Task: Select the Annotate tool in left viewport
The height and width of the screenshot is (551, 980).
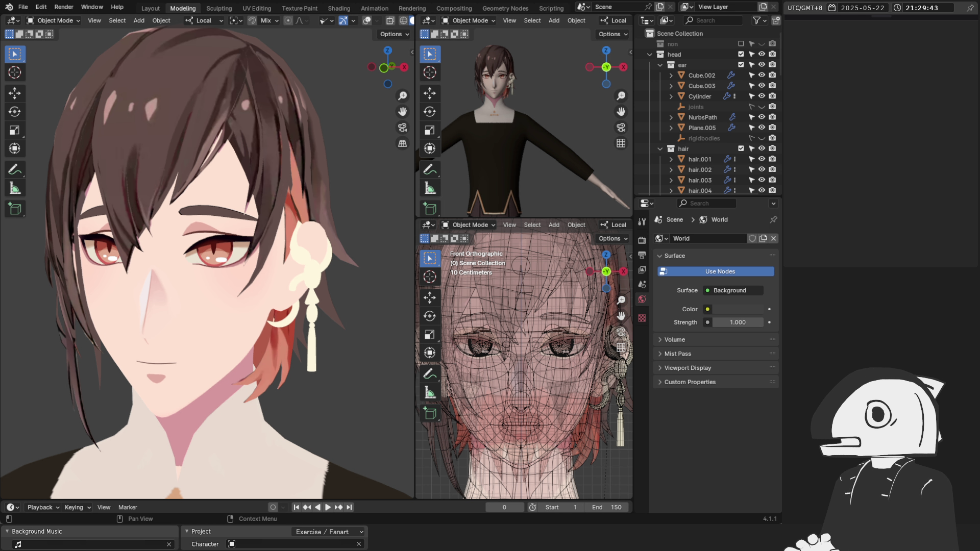Action: tap(14, 169)
